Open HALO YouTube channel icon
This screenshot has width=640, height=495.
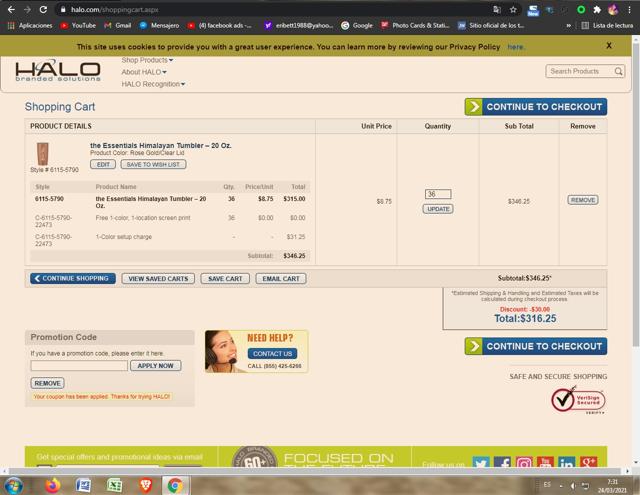point(545,463)
